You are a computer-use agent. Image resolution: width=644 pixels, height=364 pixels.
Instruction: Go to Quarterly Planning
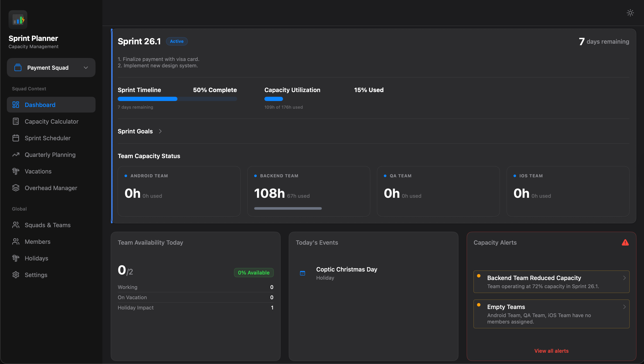(x=50, y=155)
